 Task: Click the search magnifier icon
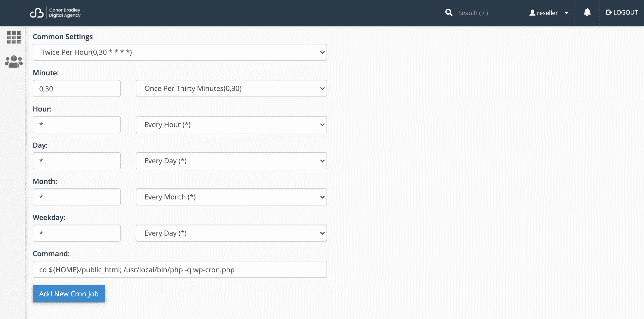point(449,13)
